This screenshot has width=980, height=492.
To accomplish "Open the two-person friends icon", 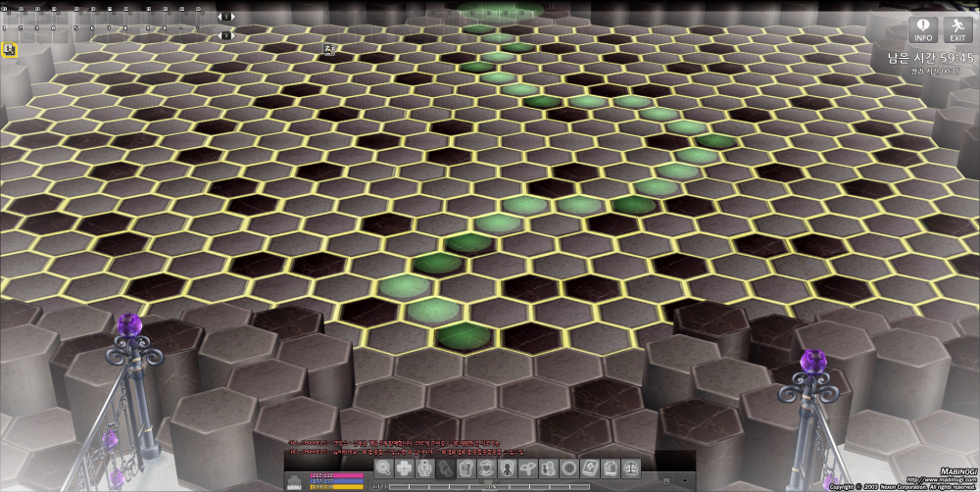I will (x=548, y=467).
